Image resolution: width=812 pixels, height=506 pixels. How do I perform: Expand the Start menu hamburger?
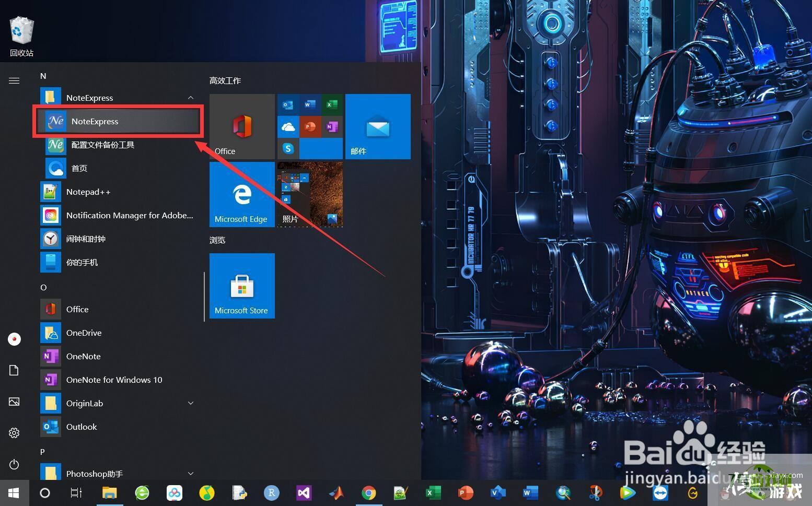pos(14,80)
